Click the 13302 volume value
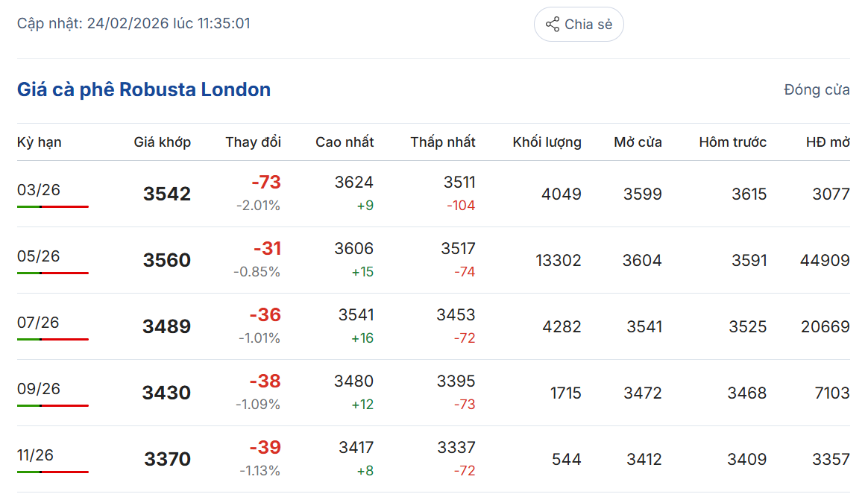The height and width of the screenshot is (494, 868). (x=559, y=261)
